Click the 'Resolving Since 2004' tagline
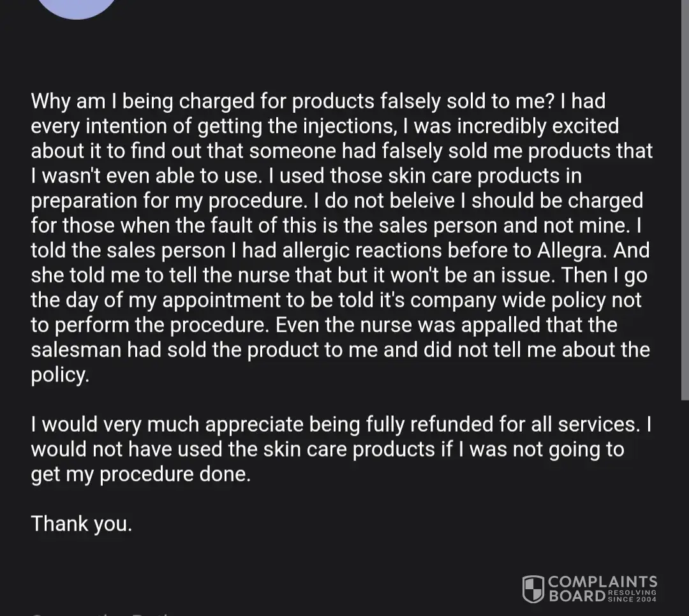 coord(632,596)
